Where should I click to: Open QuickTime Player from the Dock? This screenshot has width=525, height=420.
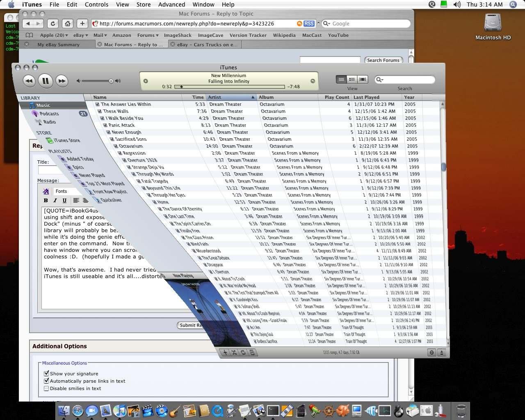[217, 411]
